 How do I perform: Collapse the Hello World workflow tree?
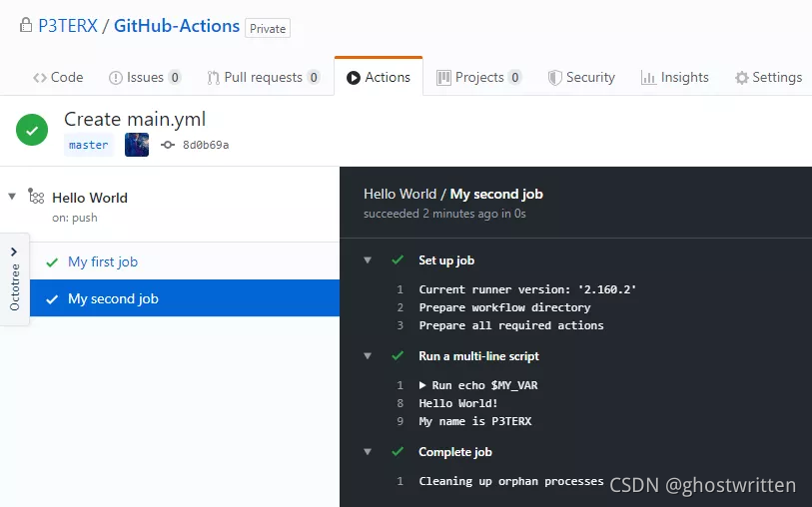pyautogui.click(x=12, y=197)
